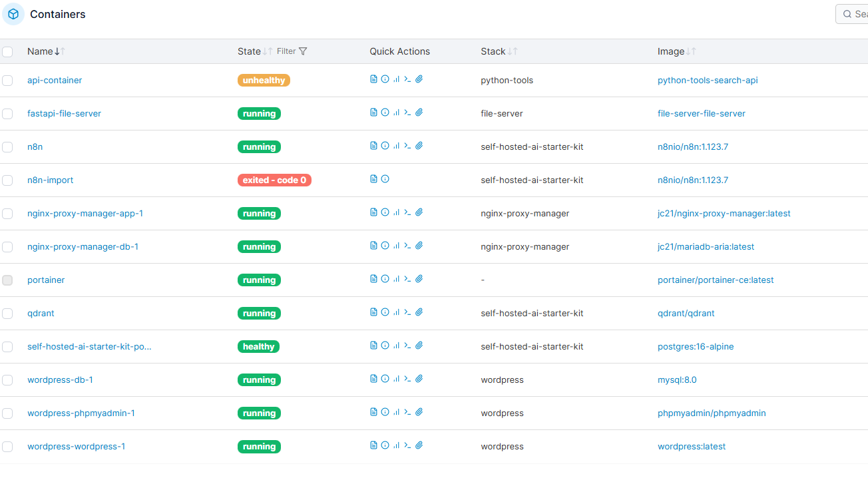Open logs for qdrant container
Image resolution: width=868 pixels, height=502 pixels.
coord(373,312)
